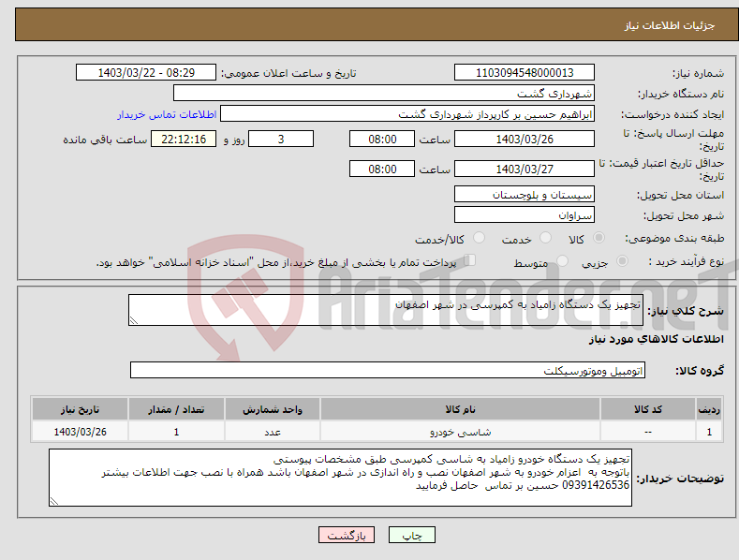The height and width of the screenshot is (560, 739).
Task: Click the اطلاعات کالاهای مورد نیاز heading
Action: (x=656, y=339)
